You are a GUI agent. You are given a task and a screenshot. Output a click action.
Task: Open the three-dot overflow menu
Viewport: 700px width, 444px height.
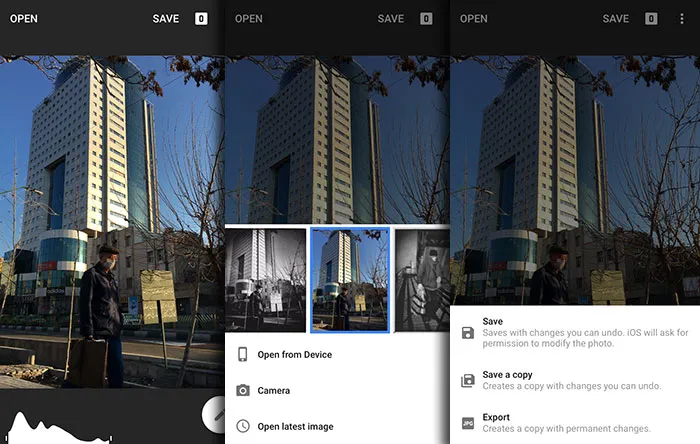coord(682,18)
